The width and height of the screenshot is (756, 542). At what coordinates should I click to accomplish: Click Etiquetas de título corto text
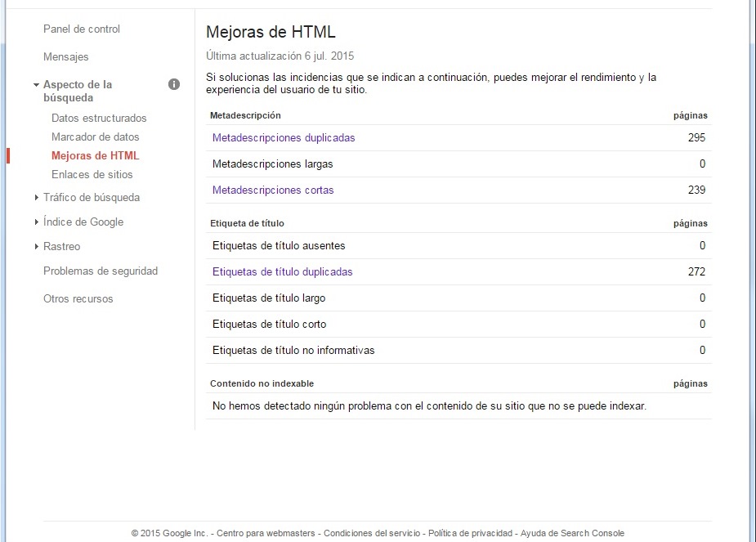coord(270,324)
